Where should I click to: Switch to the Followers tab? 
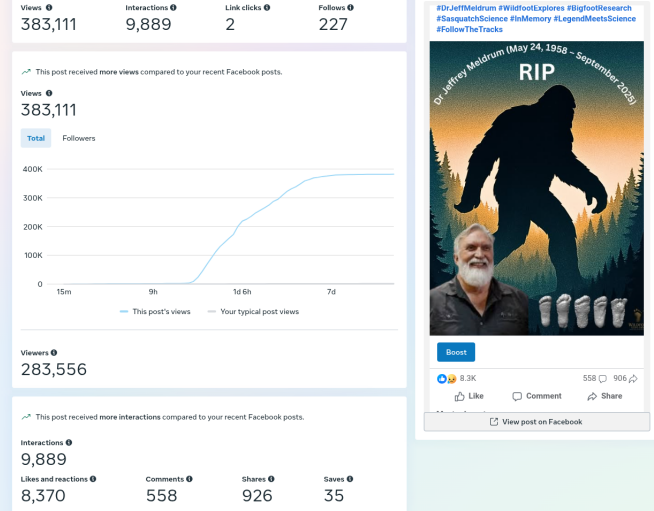79,138
